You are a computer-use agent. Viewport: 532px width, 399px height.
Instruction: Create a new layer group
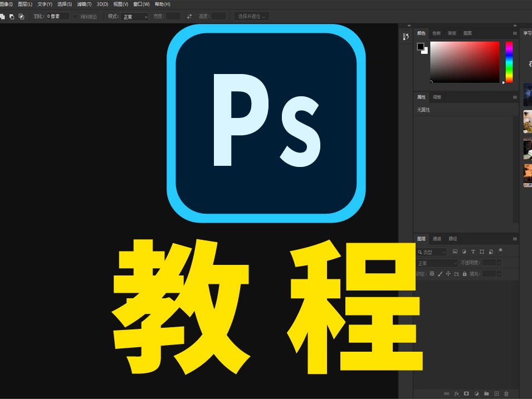click(x=486, y=393)
